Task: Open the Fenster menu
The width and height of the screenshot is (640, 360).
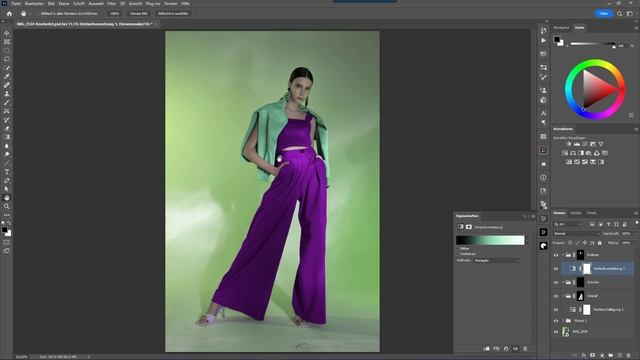Action: (x=171, y=3)
